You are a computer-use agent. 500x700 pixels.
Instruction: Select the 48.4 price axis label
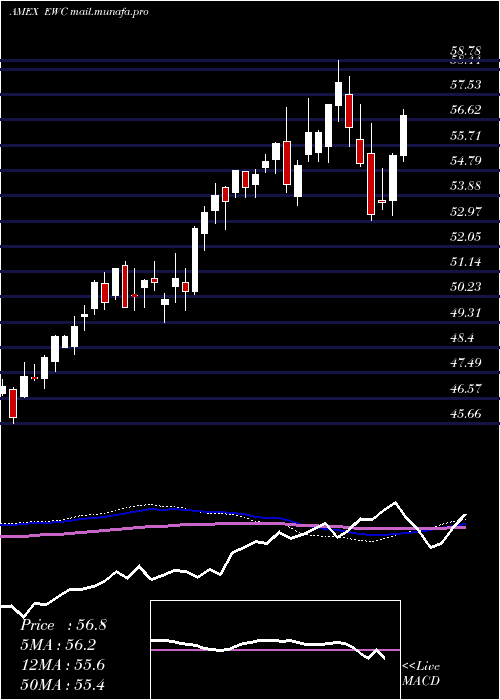[462, 338]
